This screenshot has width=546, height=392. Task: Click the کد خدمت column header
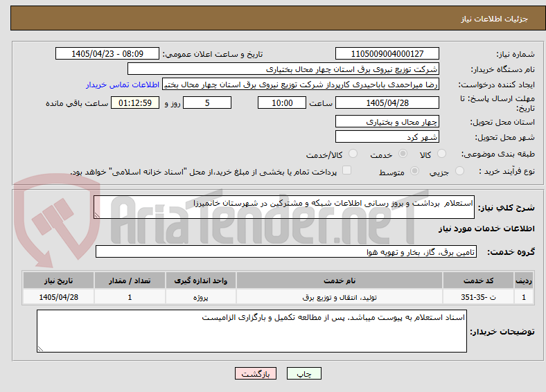[x=479, y=280]
